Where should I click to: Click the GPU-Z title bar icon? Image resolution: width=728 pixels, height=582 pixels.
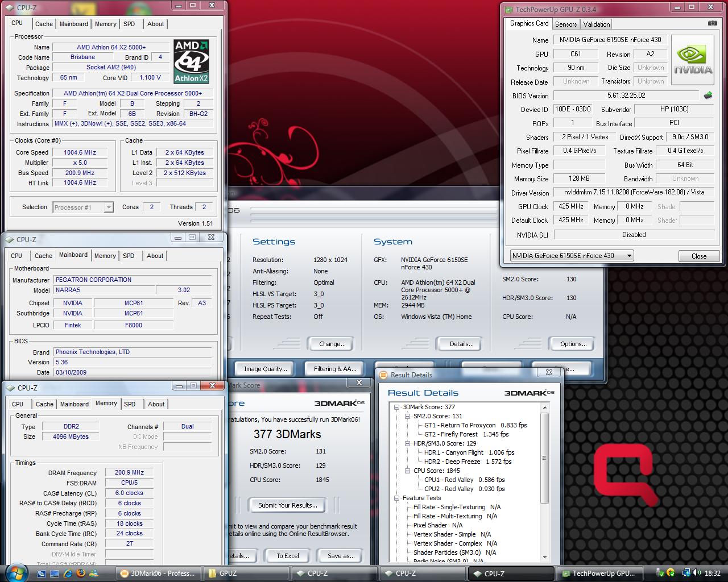tap(508, 9)
